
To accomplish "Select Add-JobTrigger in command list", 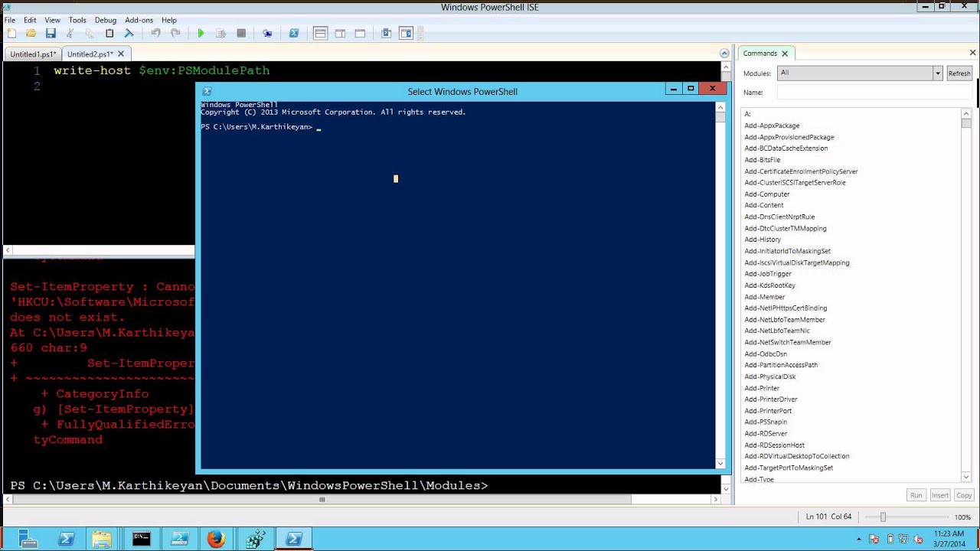I will (x=768, y=274).
